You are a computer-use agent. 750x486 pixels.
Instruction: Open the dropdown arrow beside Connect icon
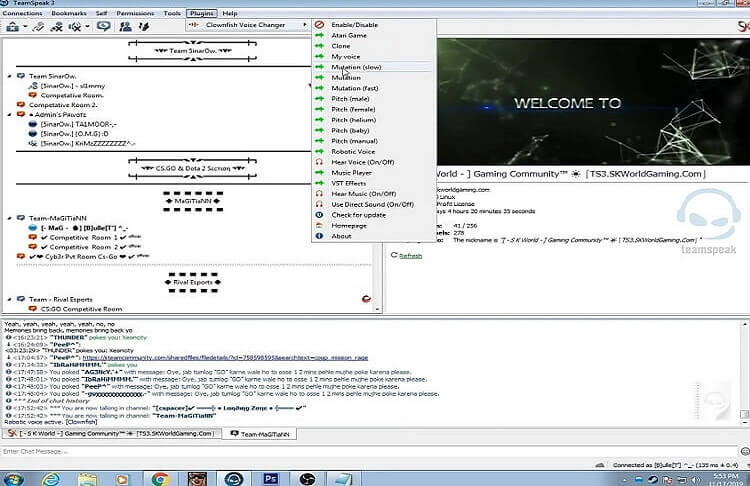(x=25, y=27)
